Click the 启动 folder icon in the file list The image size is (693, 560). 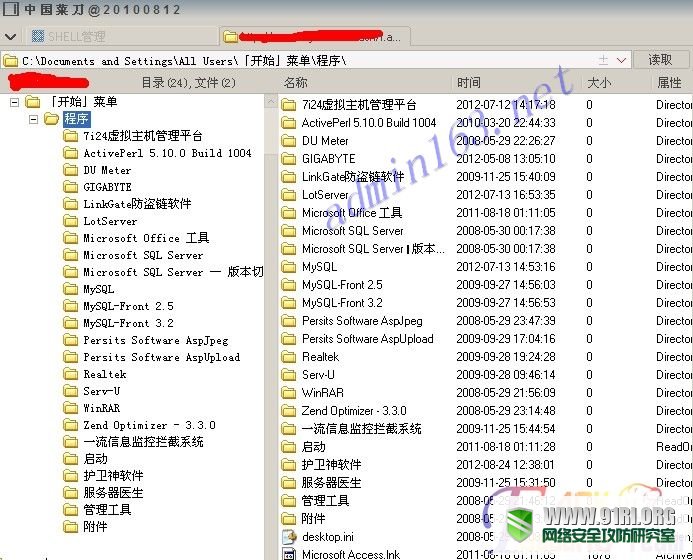coord(289,447)
